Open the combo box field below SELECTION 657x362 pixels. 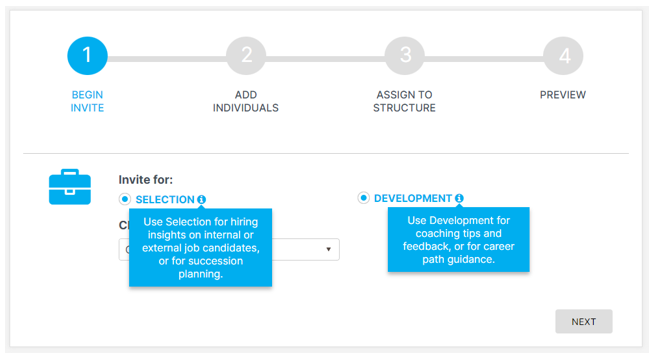[x=229, y=250]
